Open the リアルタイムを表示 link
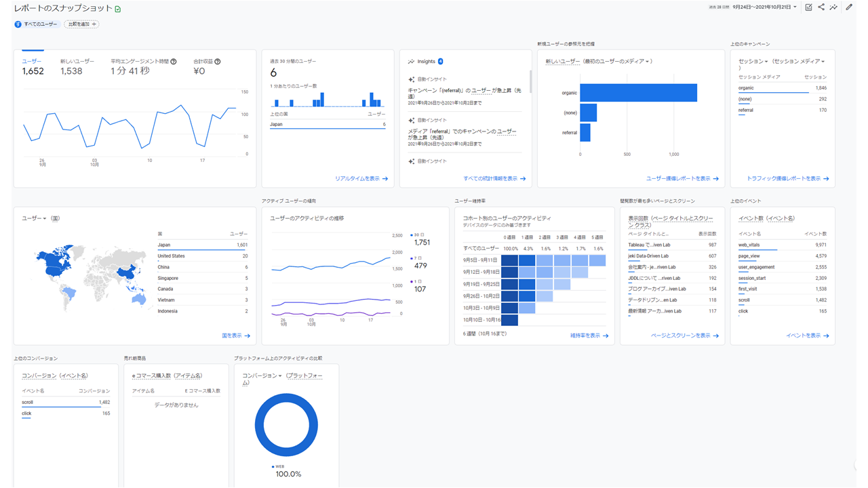 (361, 179)
